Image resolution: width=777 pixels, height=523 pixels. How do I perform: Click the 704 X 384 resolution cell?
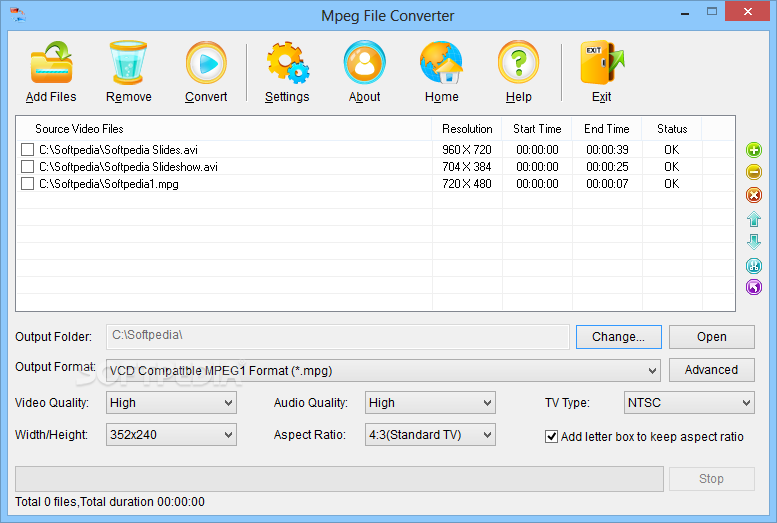coord(467,167)
